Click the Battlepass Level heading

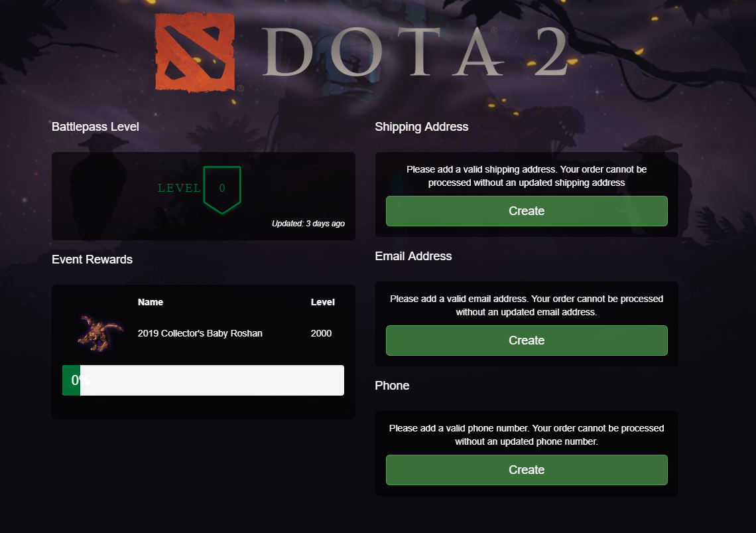(95, 127)
